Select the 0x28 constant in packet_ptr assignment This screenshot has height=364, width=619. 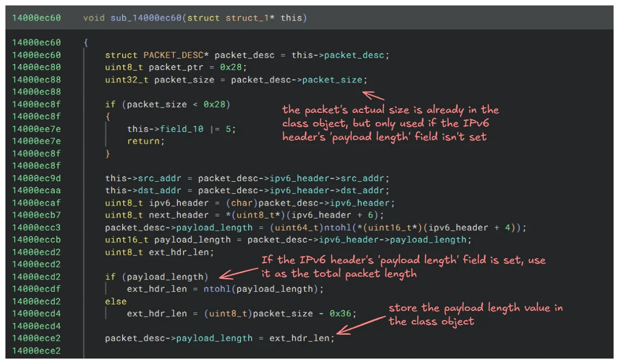231,67
